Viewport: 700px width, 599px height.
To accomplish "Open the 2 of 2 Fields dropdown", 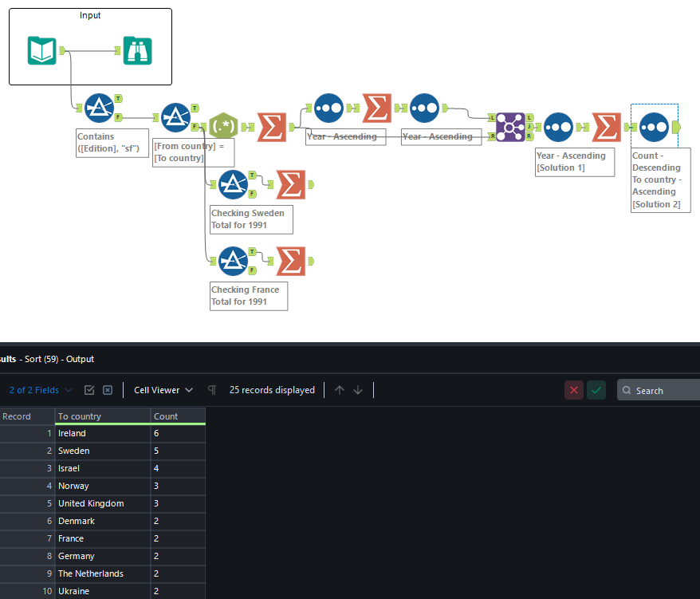I will [40, 390].
